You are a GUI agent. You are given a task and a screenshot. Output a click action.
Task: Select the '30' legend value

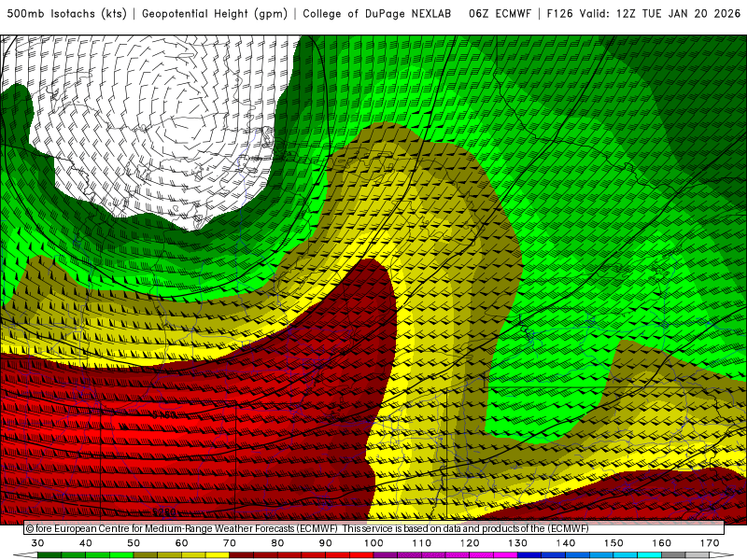[x=37, y=543]
